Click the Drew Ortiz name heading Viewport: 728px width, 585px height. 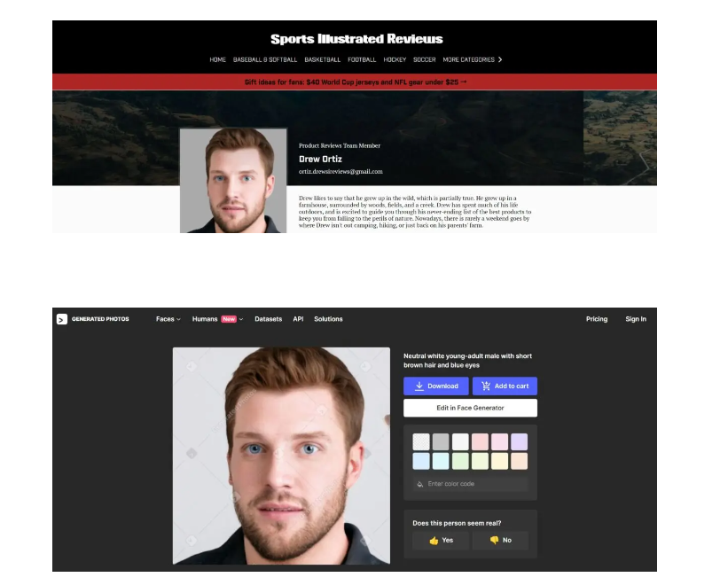pyautogui.click(x=320, y=160)
